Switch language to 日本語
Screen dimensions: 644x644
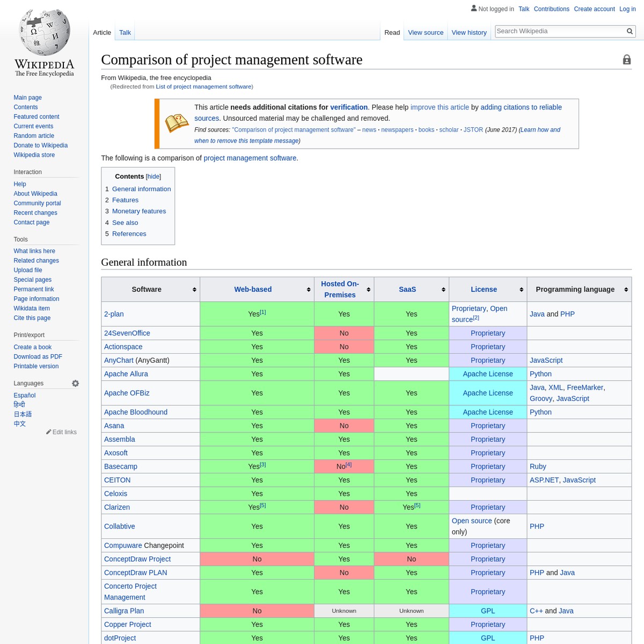click(23, 414)
